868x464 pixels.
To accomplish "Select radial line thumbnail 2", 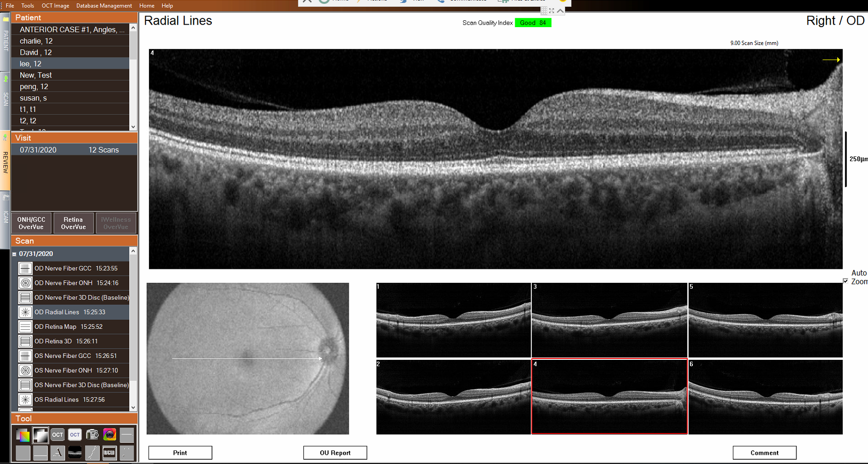I will coord(453,397).
